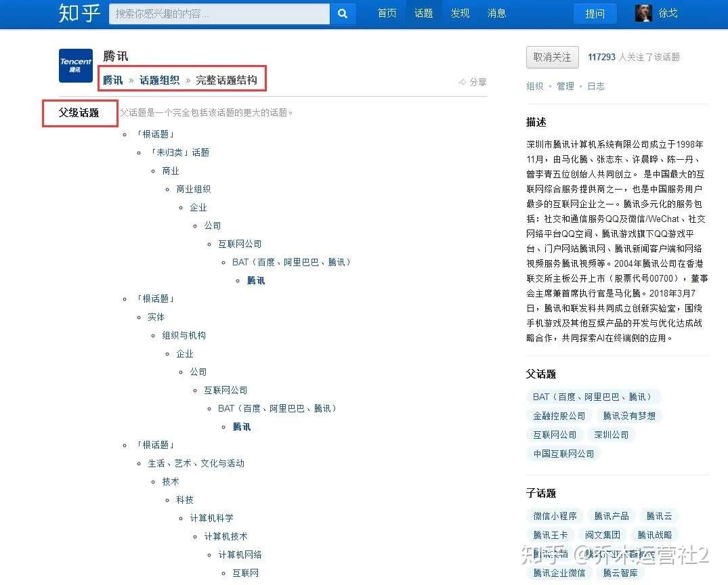The image size is (728, 585).
Task: Select 「未归类」话题 tree item
Action: pyautogui.click(x=178, y=152)
